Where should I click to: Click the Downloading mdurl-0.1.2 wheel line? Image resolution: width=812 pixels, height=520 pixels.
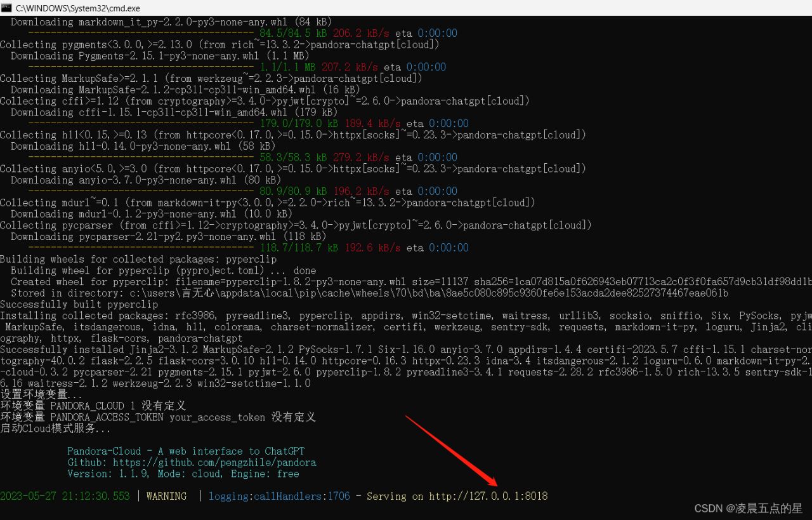click(152, 214)
